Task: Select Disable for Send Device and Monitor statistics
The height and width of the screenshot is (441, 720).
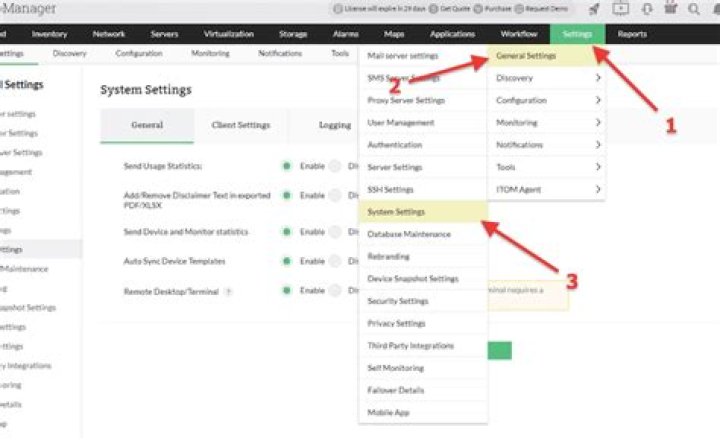Action: [336, 232]
